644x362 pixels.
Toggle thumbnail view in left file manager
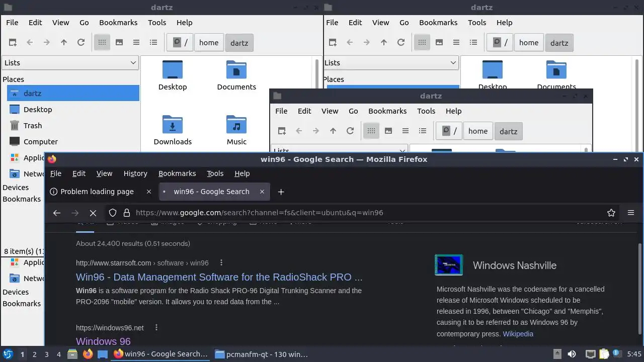coord(119,43)
